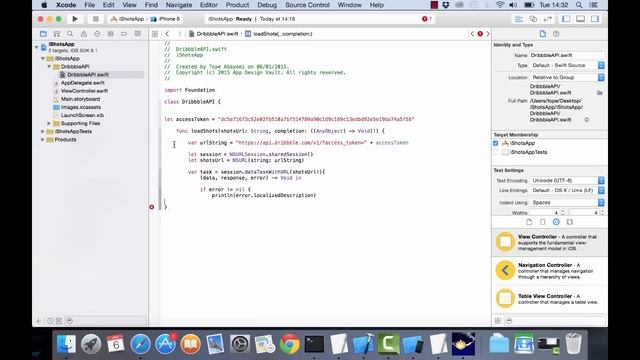The height and width of the screenshot is (360, 640).
Task: Toggle the Debug area visibility
Action: tap(580, 19)
